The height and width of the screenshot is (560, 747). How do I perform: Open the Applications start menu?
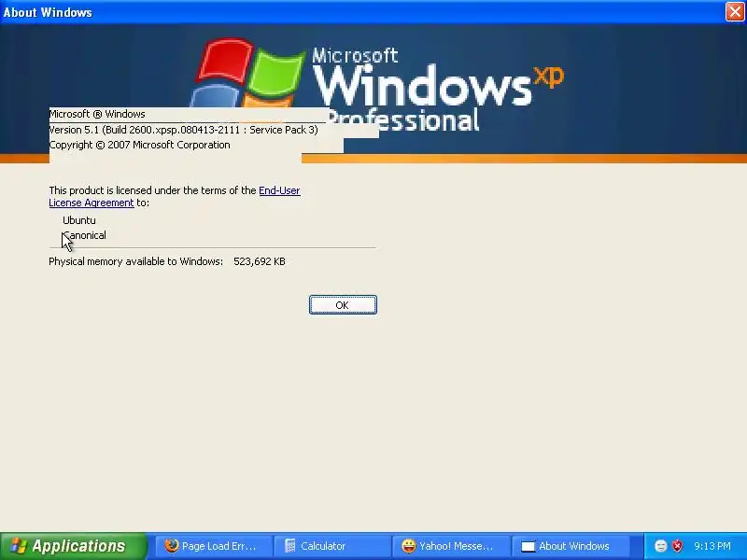point(74,546)
